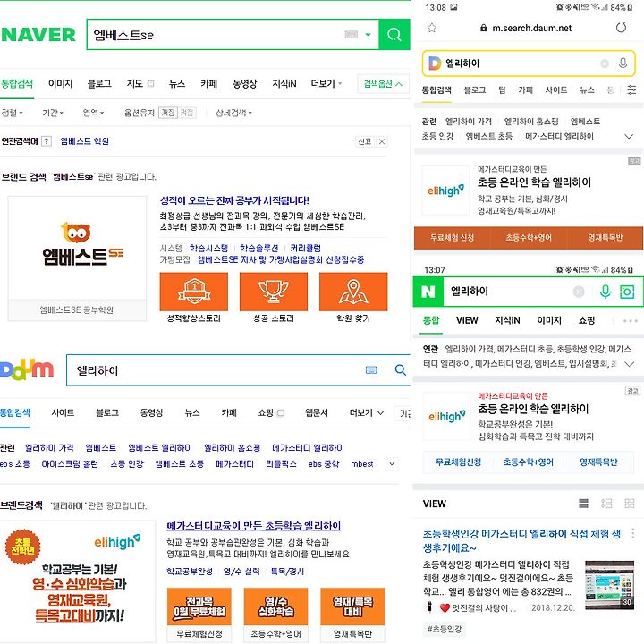Click the green Naver search magnifier button
This screenshot has height=644, width=644.
pos(394,35)
